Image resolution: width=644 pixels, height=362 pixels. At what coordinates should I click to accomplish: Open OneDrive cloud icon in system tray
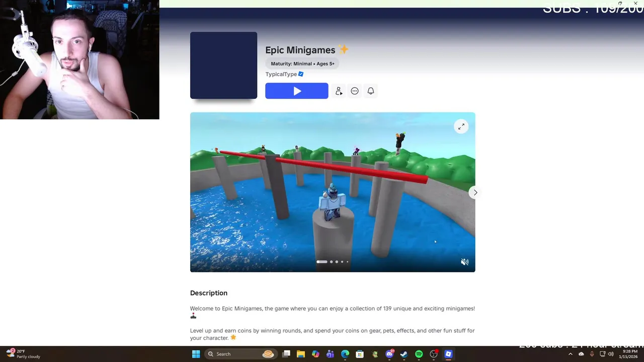pyautogui.click(x=581, y=354)
